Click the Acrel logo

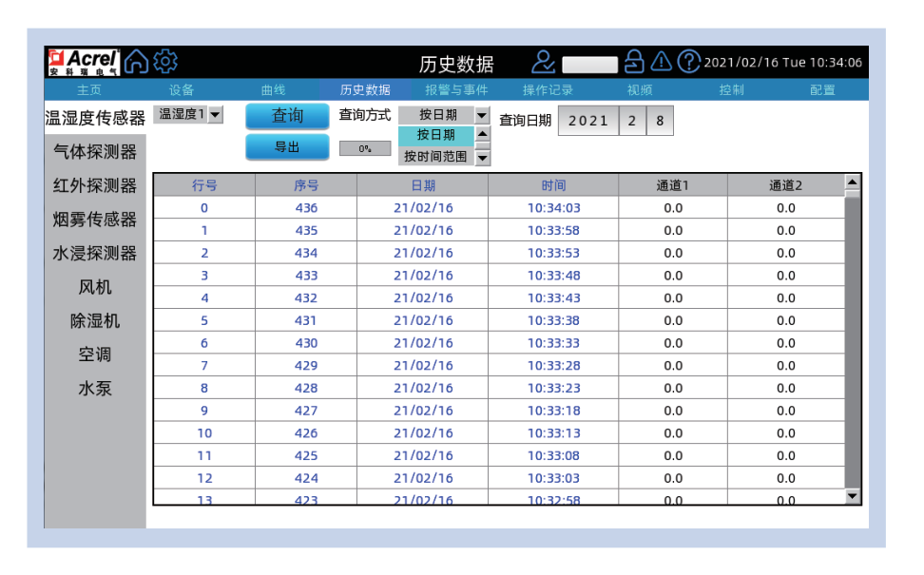pyautogui.click(x=83, y=63)
